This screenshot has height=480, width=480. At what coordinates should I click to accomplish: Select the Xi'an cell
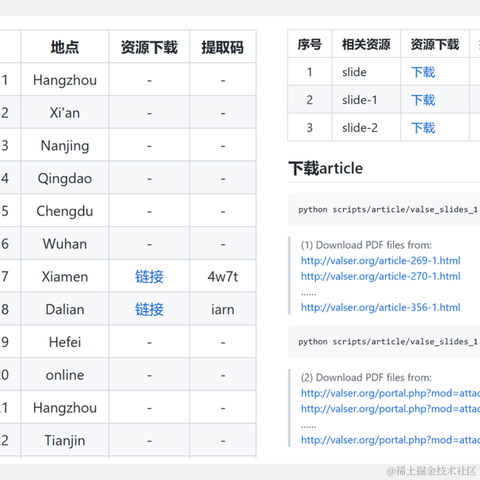click(x=65, y=113)
